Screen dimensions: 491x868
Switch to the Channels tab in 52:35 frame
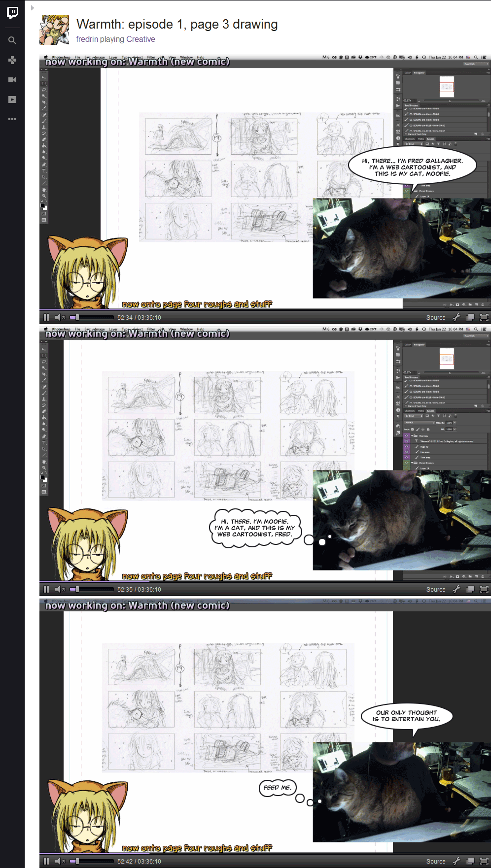(x=410, y=411)
